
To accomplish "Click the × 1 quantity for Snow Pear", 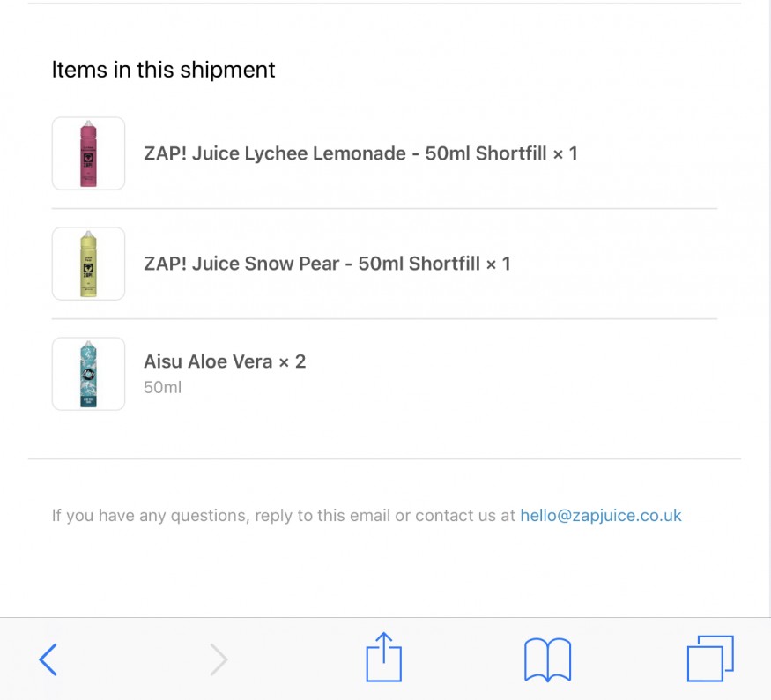I will 498,264.
